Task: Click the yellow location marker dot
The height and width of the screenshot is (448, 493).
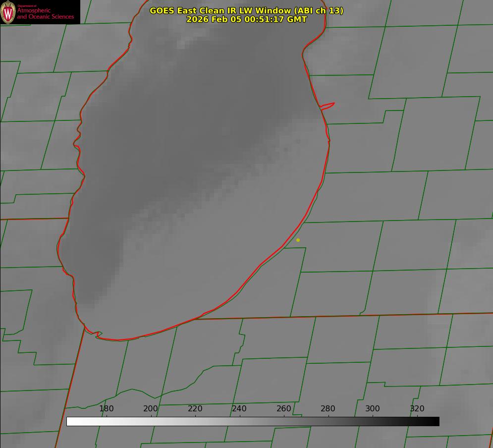Action: coord(298,240)
